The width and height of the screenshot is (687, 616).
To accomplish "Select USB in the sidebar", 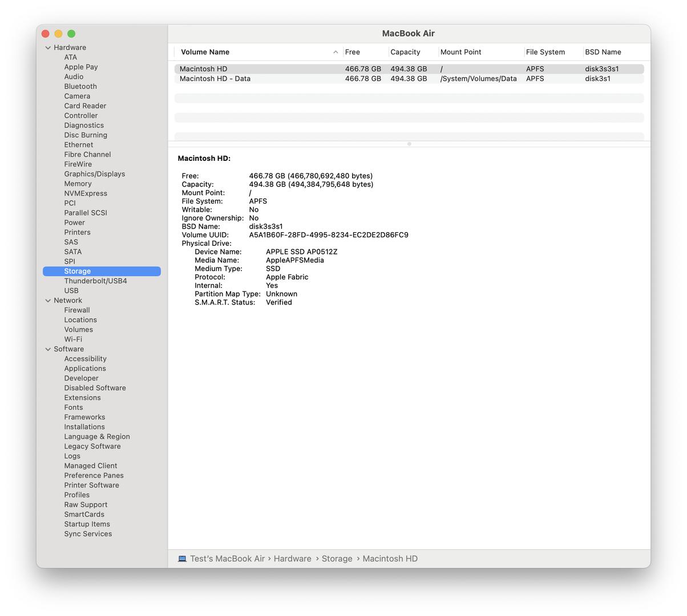I will pos(71,291).
